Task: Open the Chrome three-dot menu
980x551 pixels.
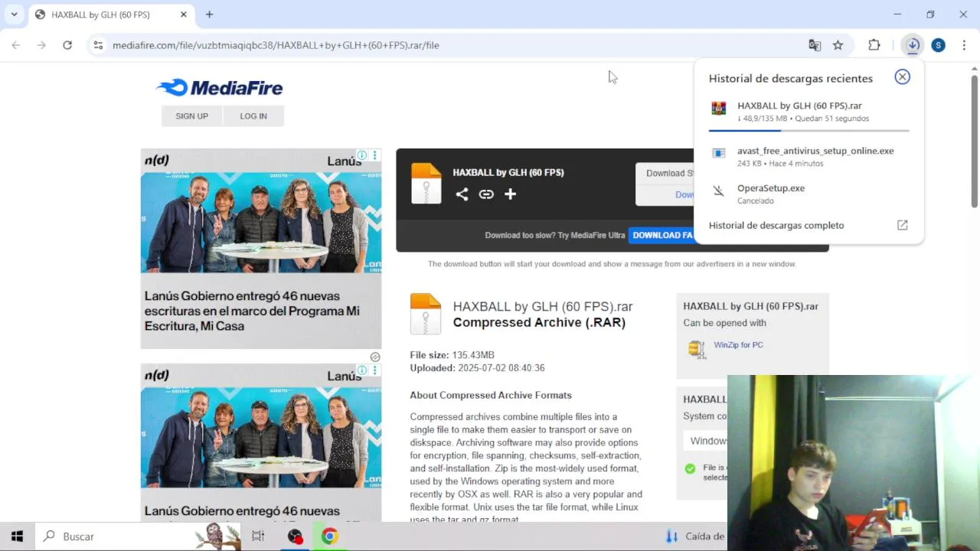Action: (964, 45)
